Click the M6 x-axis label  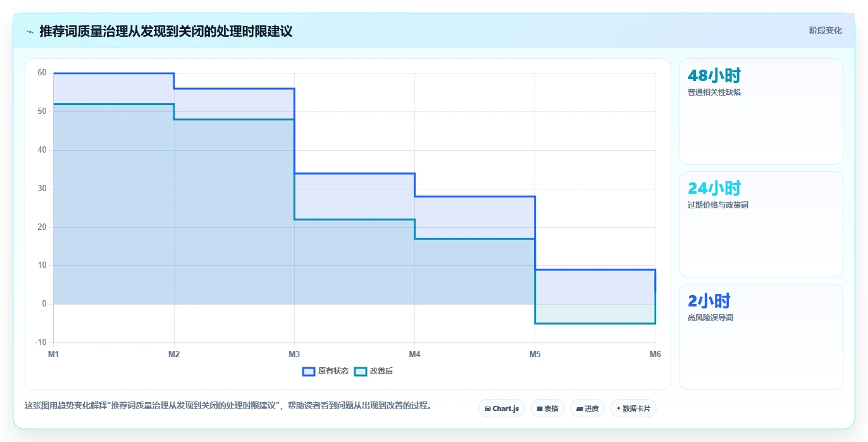(x=655, y=354)
